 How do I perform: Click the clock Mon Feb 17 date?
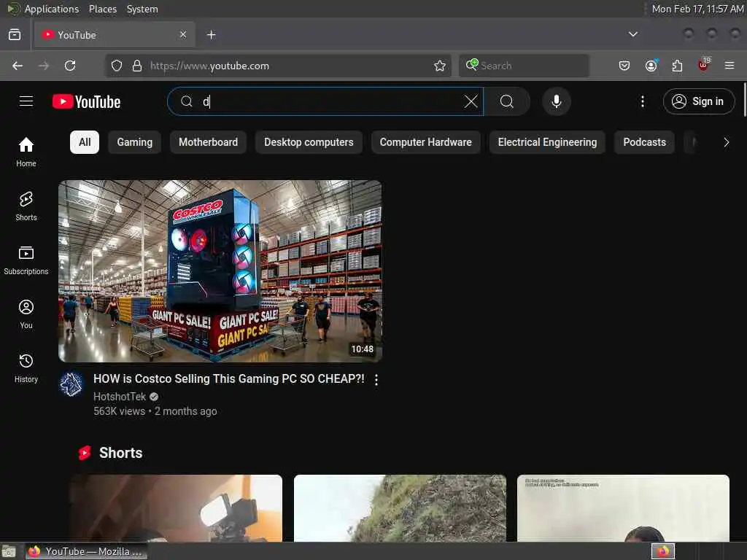click(x=697, y=9)
